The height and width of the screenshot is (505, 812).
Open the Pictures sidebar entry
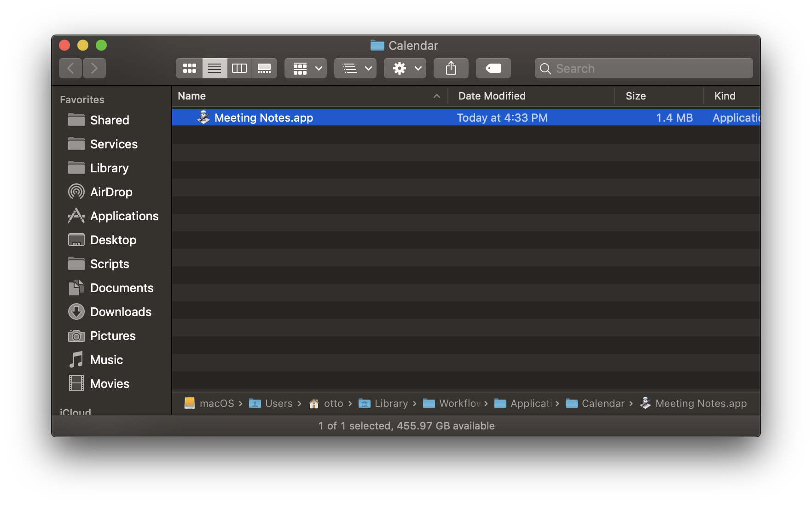(x=113, y=335)
